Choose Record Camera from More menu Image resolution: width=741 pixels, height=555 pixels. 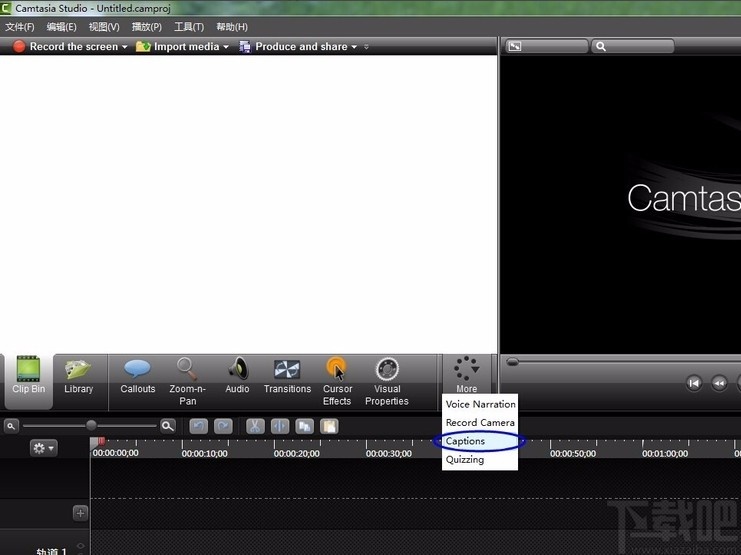pyautogui.click(x=480, y=423)
